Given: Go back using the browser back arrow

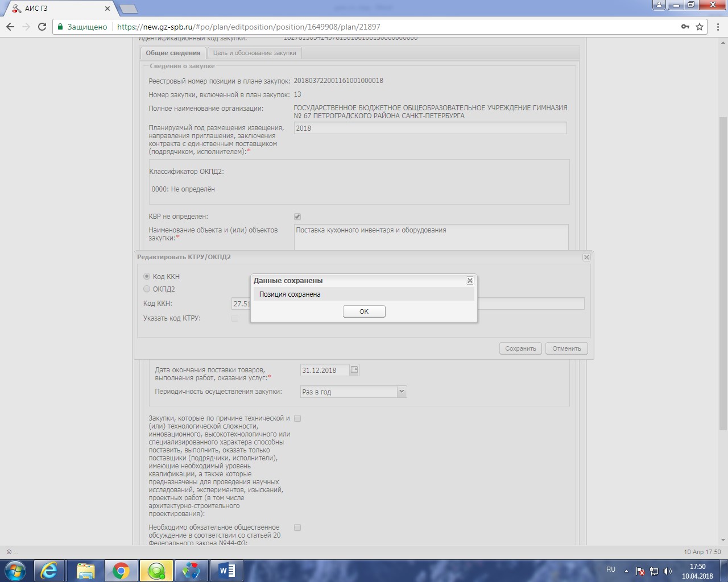Looking at the screenshot, I should coord(10,27).
